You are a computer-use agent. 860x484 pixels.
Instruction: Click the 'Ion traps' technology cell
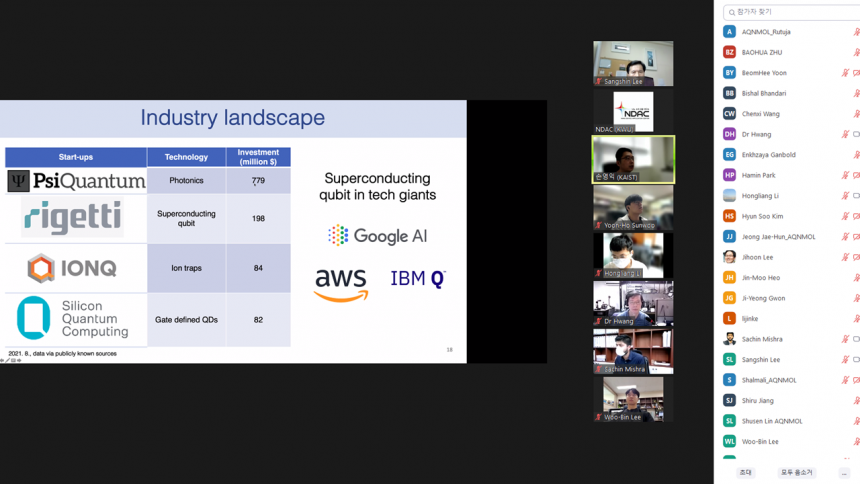tap(186, 268)
